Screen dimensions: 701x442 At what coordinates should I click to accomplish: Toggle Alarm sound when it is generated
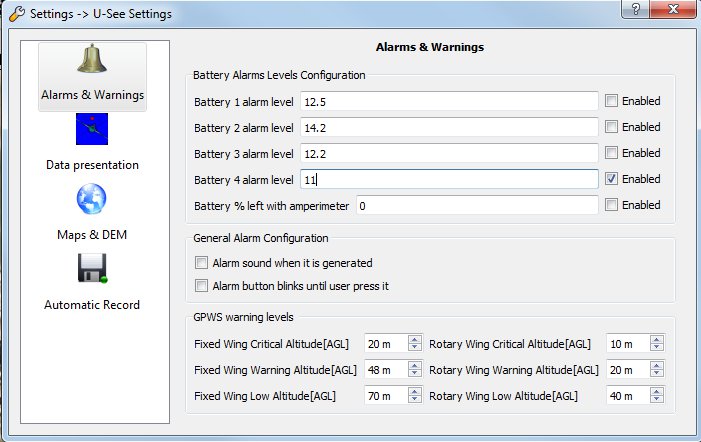pos(202,263)
